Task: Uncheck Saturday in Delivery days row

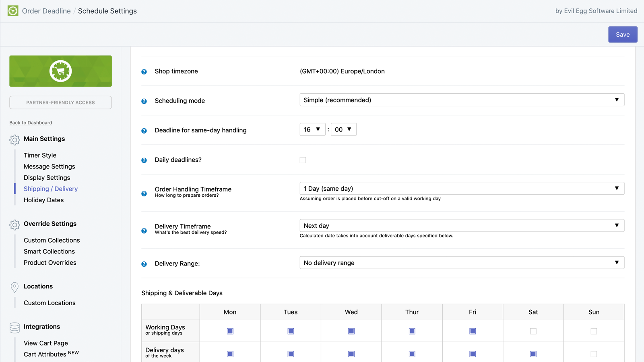Action: (x=533, y=354)
